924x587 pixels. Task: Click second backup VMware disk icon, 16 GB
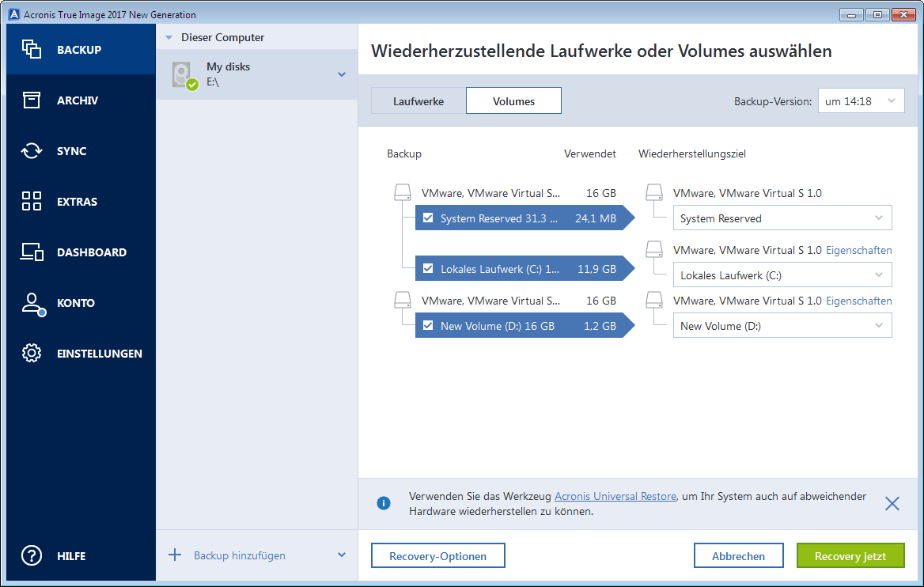(x=403, y=300)
